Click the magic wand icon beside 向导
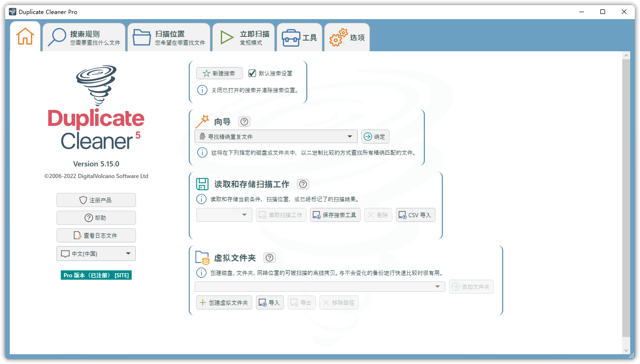Screen dimensions: 640x364 [x=202, y=122]
